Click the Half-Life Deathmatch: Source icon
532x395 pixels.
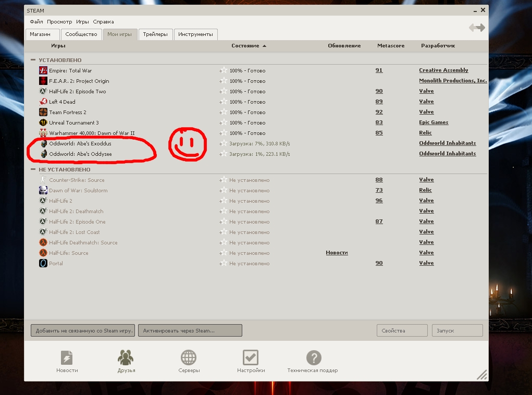pyautogui.click(x=43, y=242)
